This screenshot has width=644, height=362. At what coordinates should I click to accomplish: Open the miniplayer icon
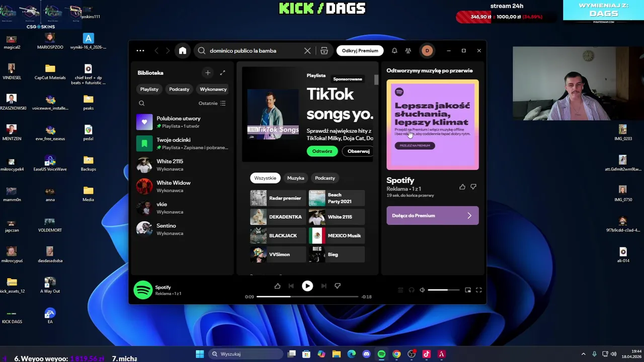point(468,290)
